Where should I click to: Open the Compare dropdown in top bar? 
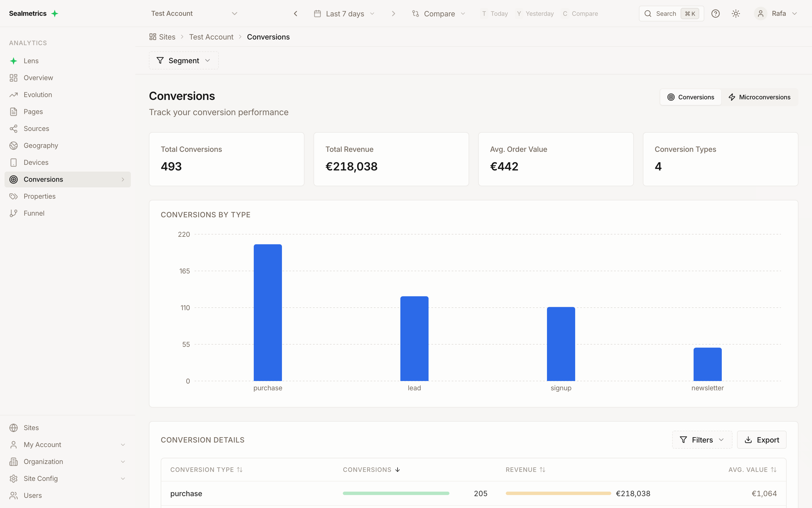[x=439, y=14]
